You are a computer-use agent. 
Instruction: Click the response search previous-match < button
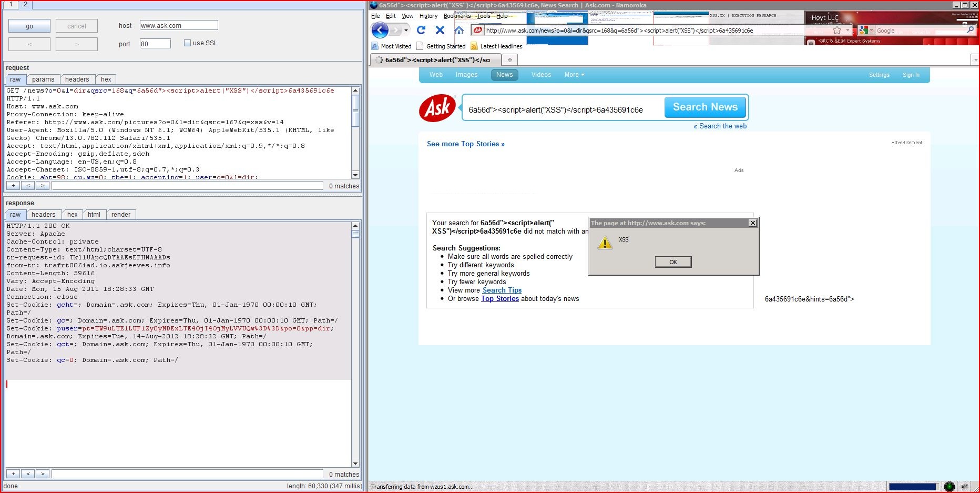click(28, 474)
